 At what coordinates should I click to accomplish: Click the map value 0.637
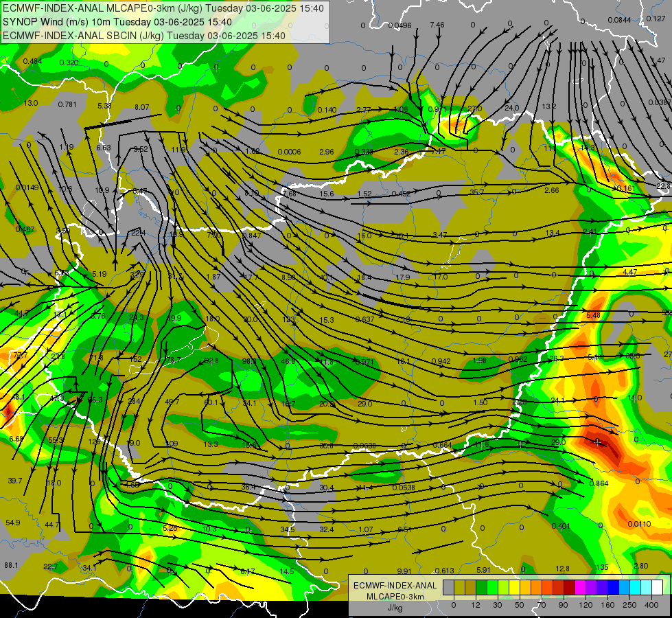click(364, 319)
